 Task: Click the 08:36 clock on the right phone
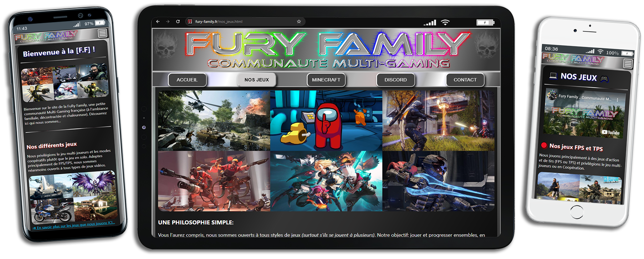(551, 49)
